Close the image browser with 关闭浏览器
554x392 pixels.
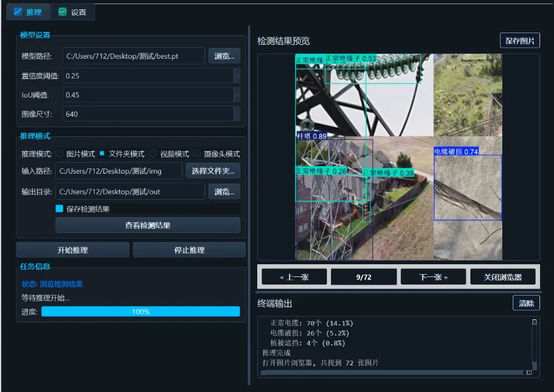[503, 276]
